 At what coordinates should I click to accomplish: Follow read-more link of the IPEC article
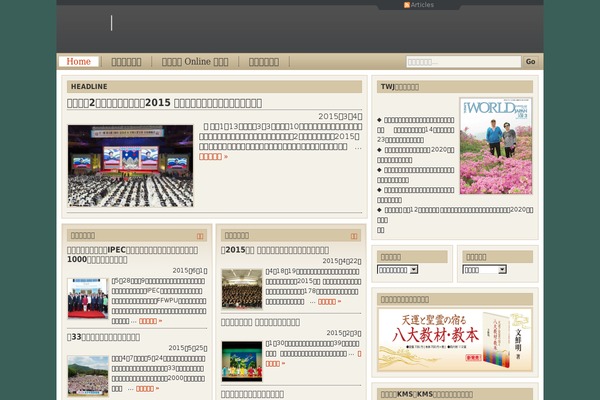[150, 321]
